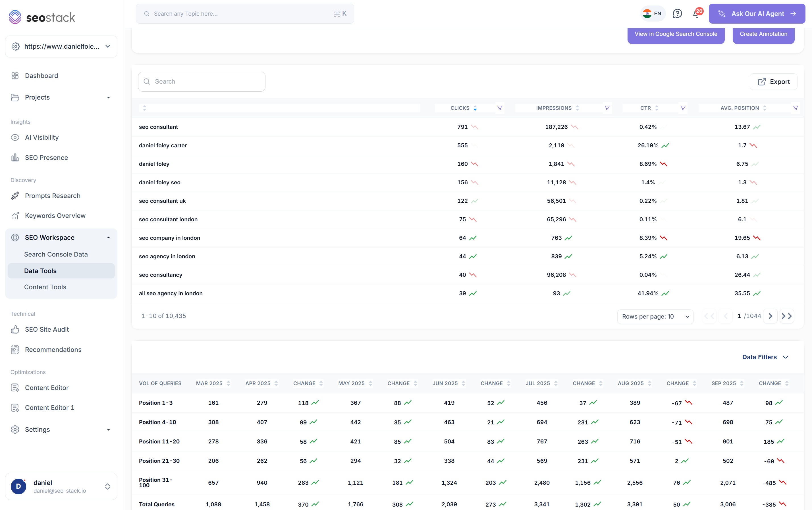812x510 pixels.
Task: Click the "187,226" impressions value
Action: (556, 127)
